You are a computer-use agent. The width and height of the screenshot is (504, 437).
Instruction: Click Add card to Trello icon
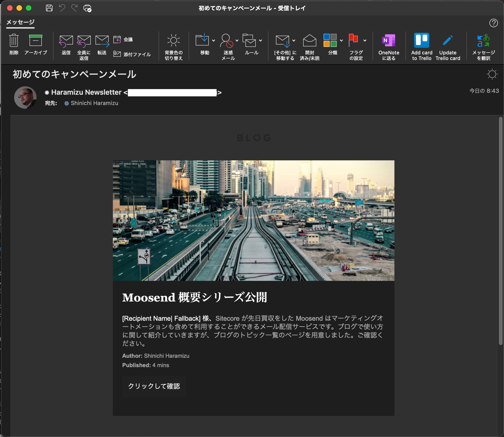(421, 40)
